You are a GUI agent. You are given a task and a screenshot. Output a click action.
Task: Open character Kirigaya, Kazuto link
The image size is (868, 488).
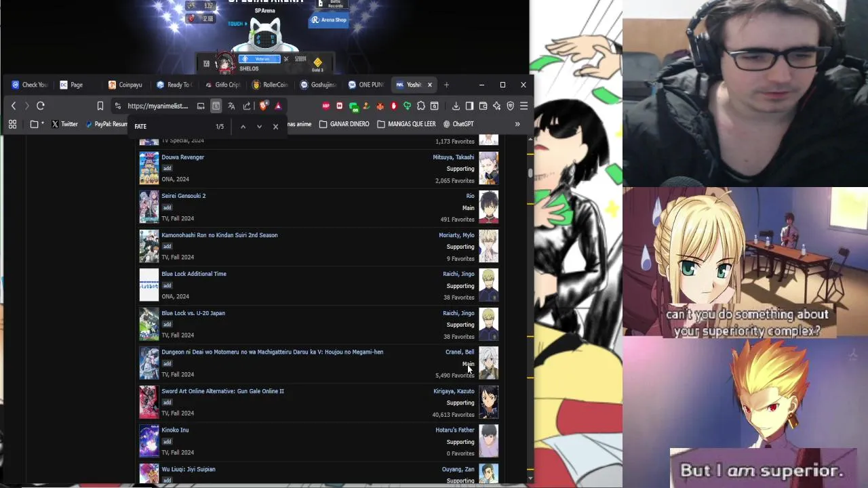pyautogui.click(x=454, y=391)
